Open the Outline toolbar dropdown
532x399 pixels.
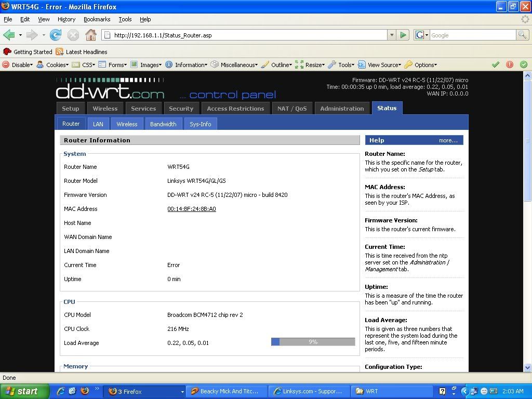pos(276,65)
